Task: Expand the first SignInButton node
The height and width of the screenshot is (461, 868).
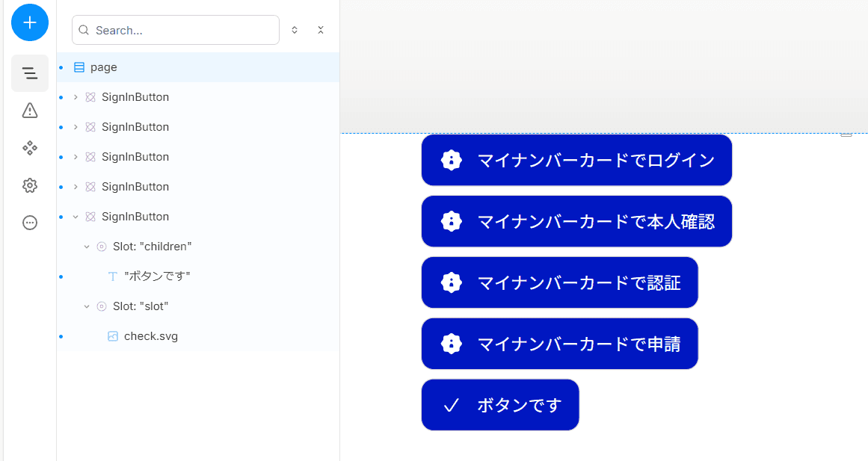Action: pos(76,97)
